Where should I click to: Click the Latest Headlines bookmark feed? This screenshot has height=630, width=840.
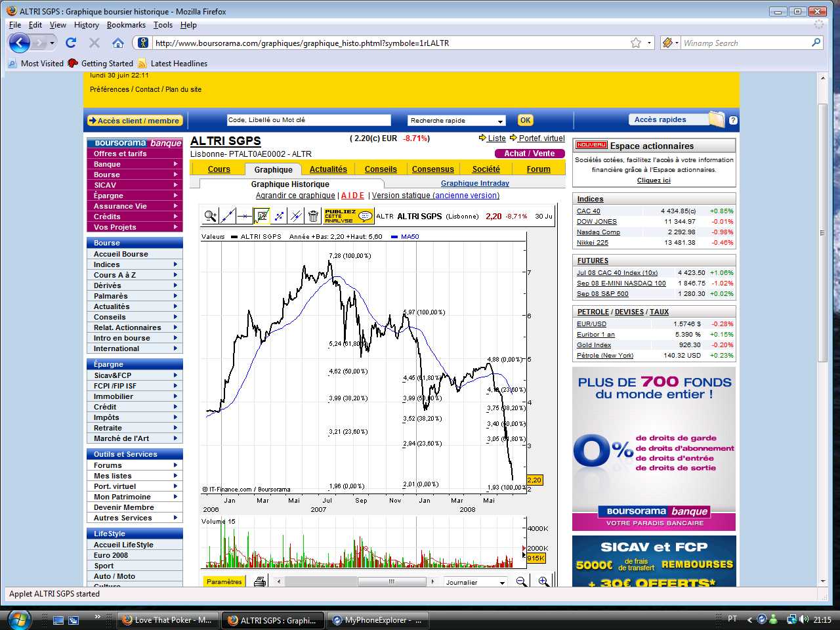pyautogui.click(x=173, y=64)
